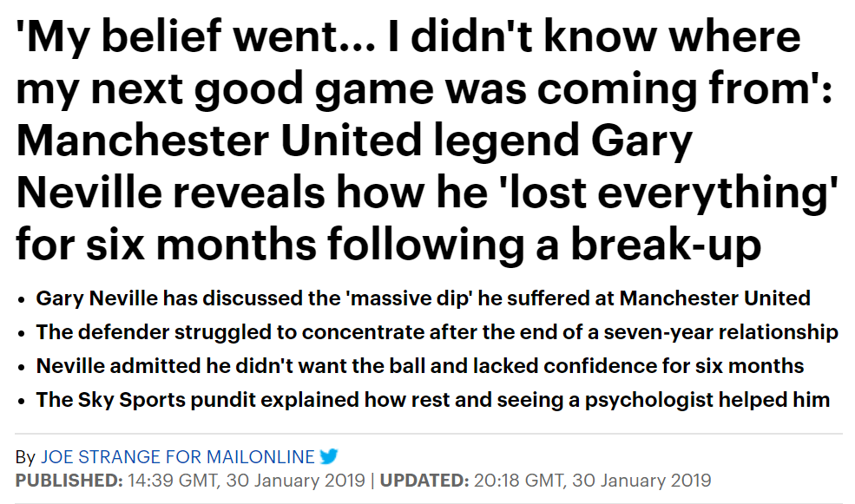Click the Twitter bird icon beside the author
The height and width of the screenshot is (504, 855).
(328, 456)
